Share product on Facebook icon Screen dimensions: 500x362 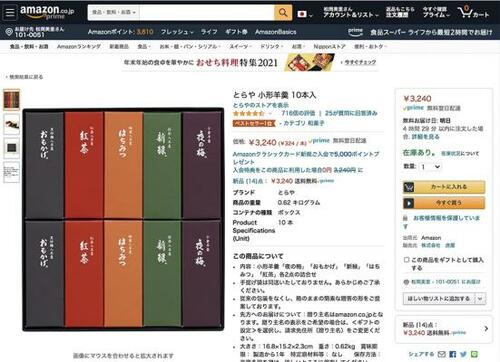453,354
